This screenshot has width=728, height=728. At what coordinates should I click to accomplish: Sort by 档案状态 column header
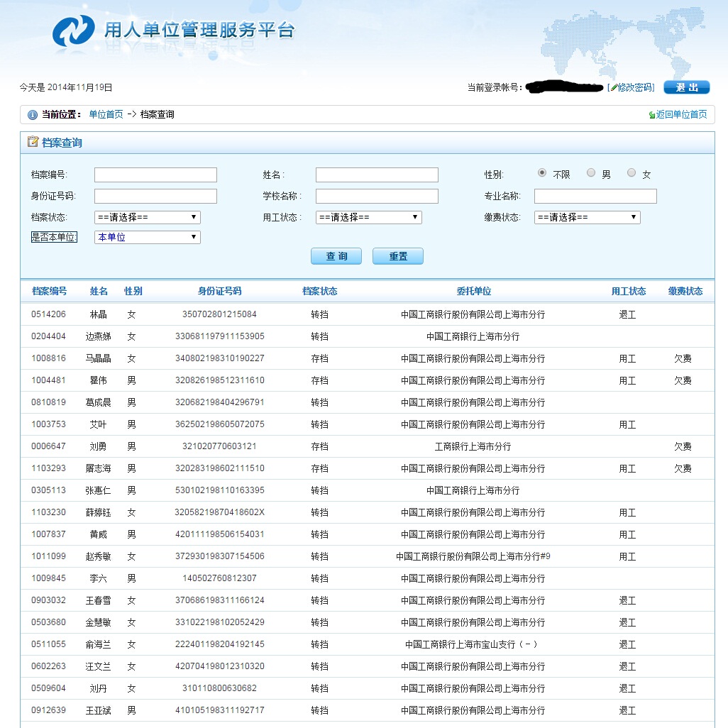tap(320, 291)
